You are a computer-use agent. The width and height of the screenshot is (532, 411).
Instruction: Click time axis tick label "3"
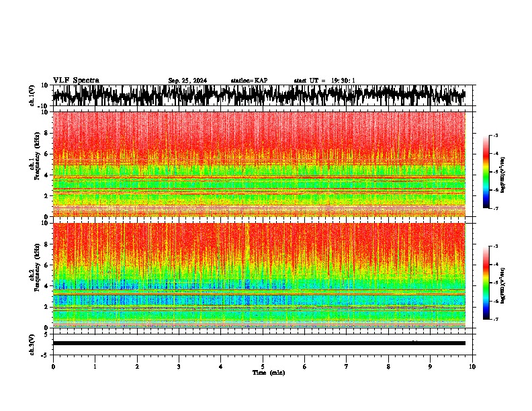click(x=179, y=367)
